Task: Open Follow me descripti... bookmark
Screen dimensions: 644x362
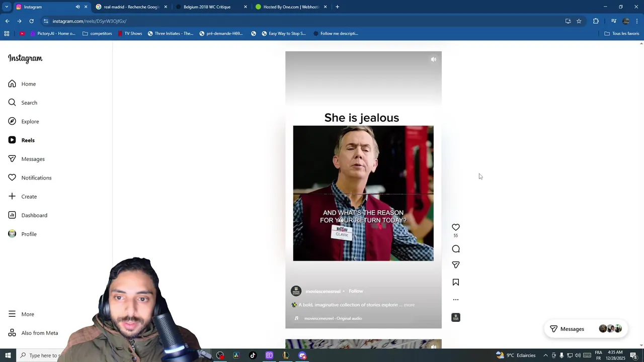Action: (x=335, y=34)
